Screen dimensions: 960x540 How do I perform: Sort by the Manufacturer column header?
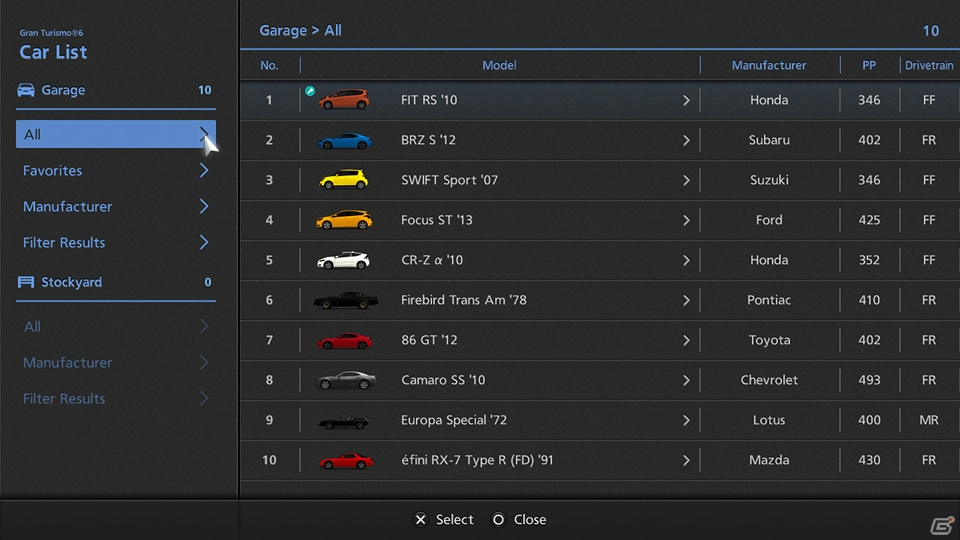point(769,65)
